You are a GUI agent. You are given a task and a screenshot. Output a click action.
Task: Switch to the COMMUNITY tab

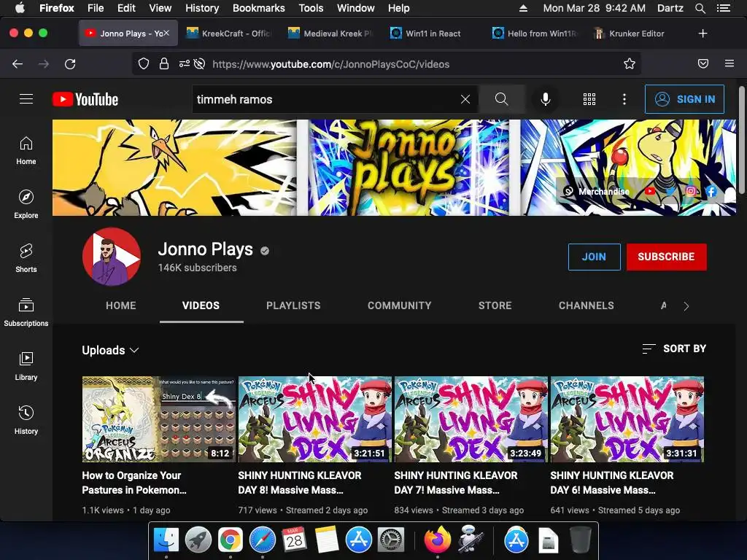(x=400, y=306)
